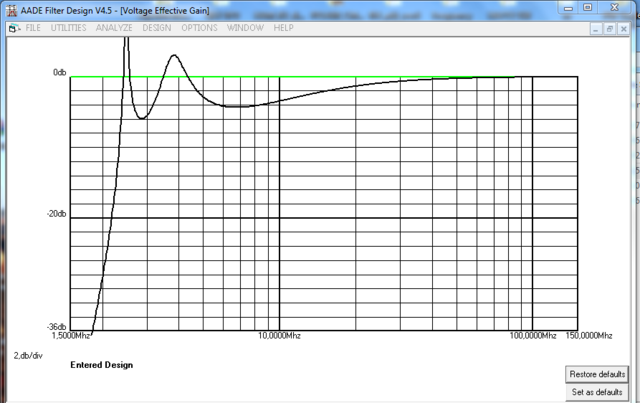
Task: Open the FILE menu
Action: coord(33,28)
